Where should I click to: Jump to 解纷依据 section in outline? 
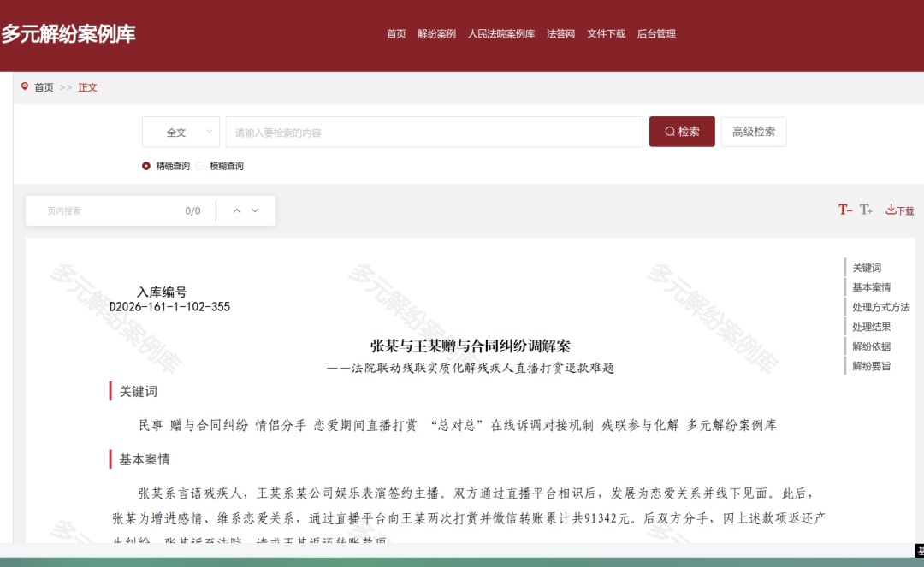(872, 346)
